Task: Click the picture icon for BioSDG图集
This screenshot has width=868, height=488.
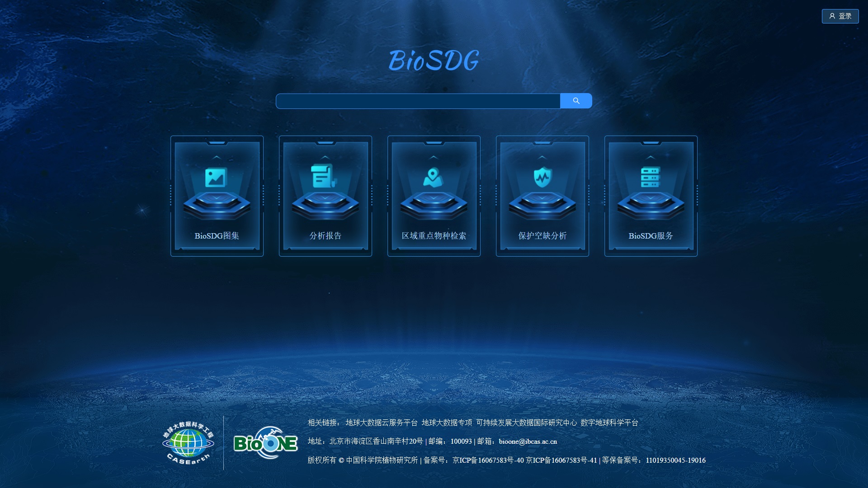Action: click(x=216, y=178)
